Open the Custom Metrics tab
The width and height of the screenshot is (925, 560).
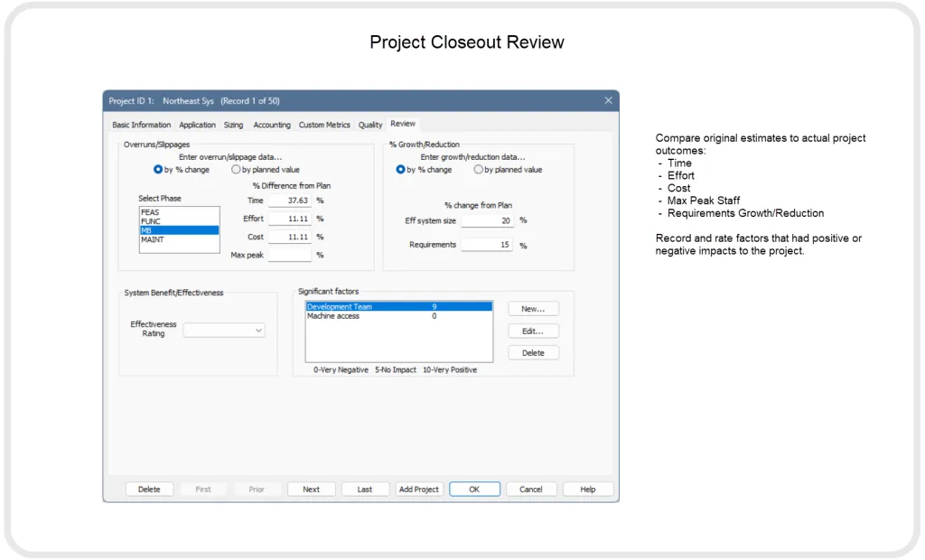coord(324,126)
